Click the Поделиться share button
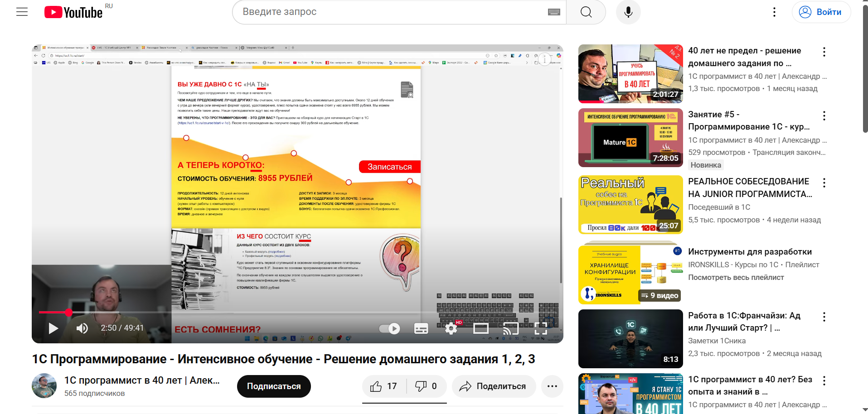The image size is (868, 414). [x=494, y=386]
